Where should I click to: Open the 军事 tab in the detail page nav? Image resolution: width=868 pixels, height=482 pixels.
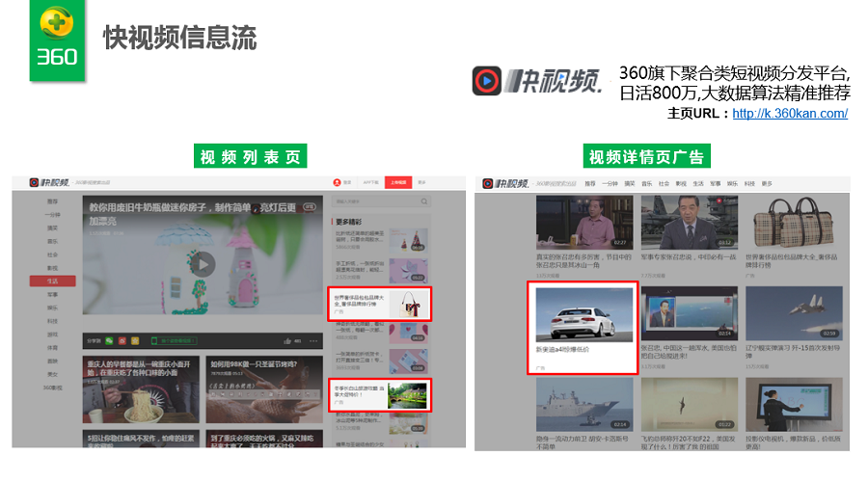716,184
